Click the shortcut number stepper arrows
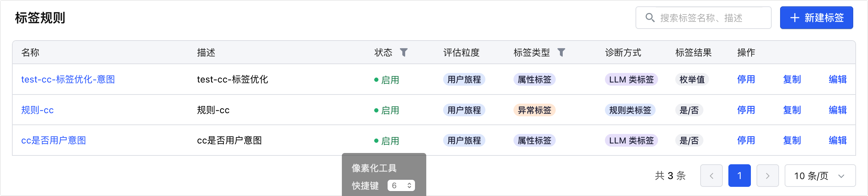 (409, 185)
